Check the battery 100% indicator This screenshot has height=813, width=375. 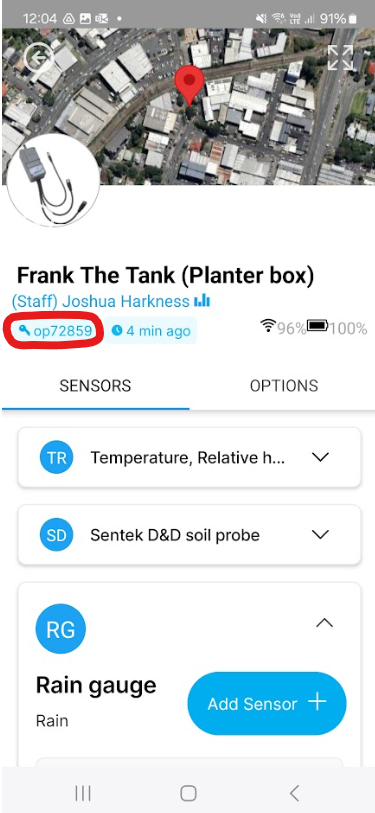337,328
